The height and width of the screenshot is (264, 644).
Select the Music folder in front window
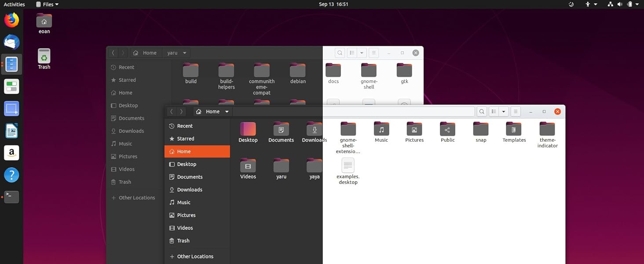[x=381, y=132]
